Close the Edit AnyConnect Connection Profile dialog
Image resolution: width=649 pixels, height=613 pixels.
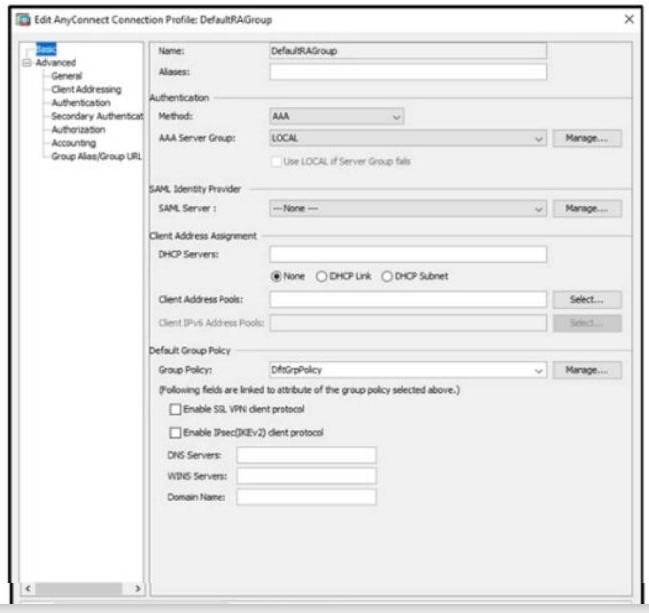click(628, 19)
